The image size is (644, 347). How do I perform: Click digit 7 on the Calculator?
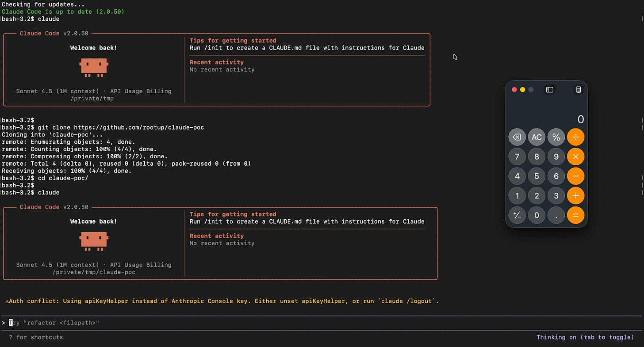point(517,156)
